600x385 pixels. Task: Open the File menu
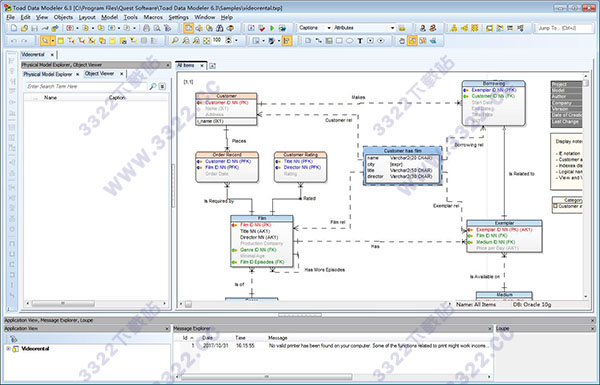(11, 17)
